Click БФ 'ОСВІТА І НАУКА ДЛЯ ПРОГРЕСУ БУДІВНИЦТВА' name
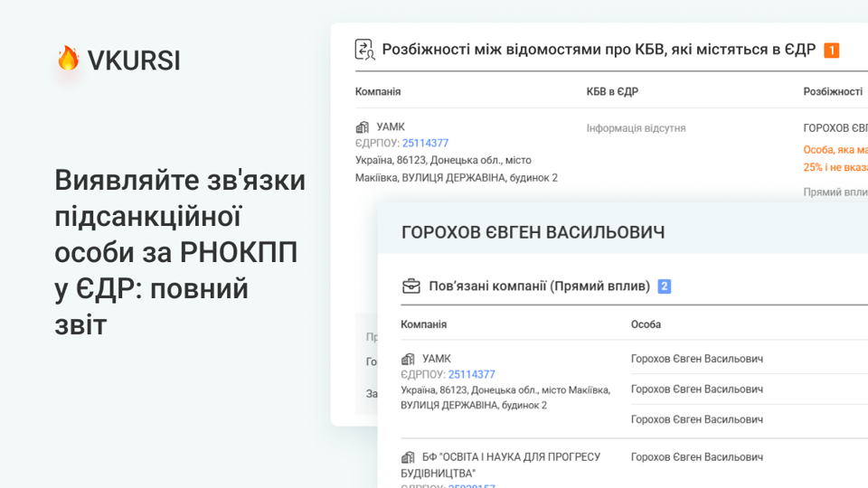 501,465
